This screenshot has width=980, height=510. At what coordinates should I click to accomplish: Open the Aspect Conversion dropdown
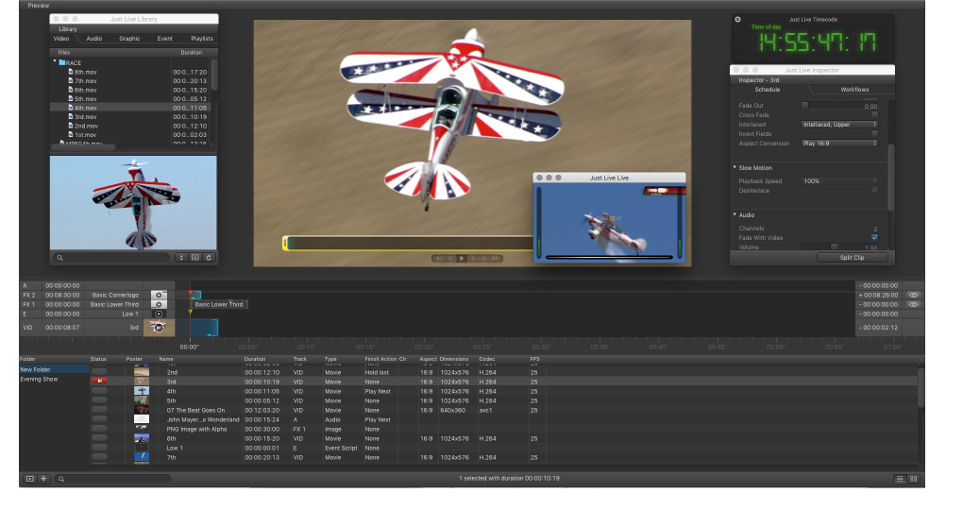pyautogui.click(x=839, y=144)
